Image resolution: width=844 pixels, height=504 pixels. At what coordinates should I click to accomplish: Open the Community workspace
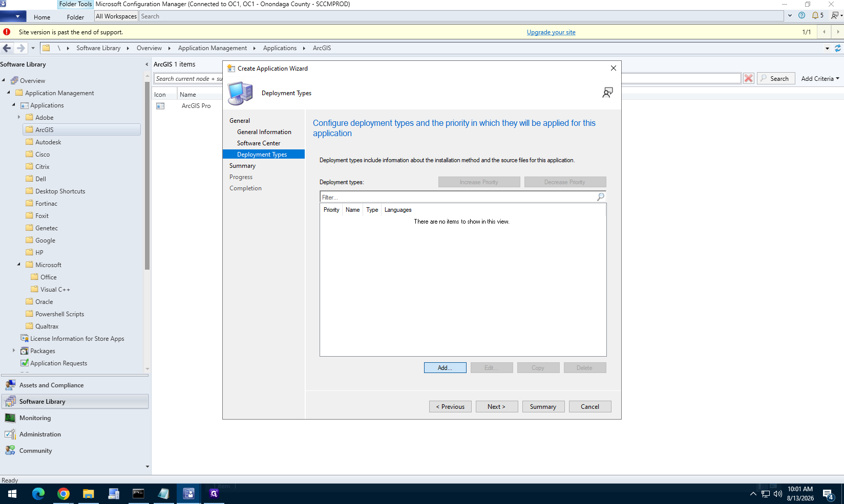point(75,451)
